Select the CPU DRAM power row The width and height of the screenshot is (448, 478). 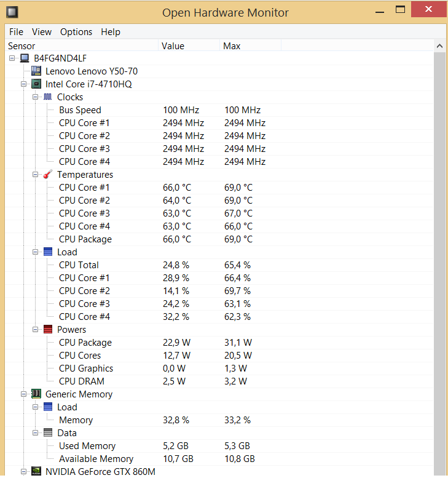click(x=219, y=381)
